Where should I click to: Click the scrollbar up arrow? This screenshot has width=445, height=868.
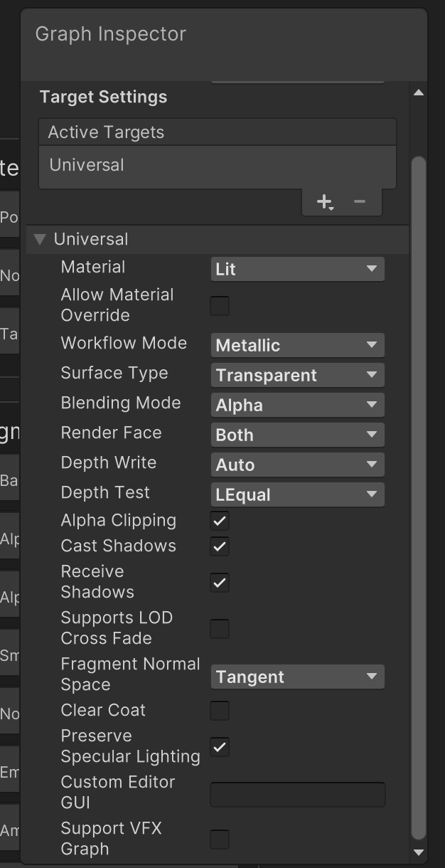419,92
